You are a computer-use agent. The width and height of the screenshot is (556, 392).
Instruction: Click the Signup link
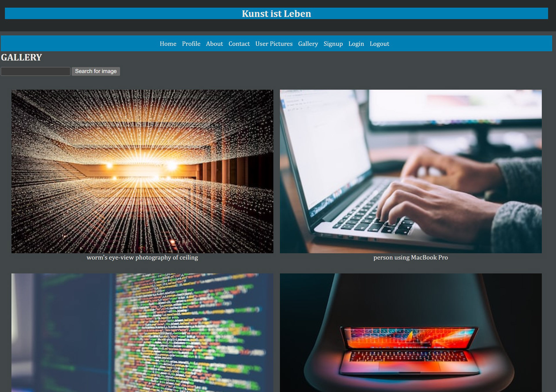click(x=333, y=44)
